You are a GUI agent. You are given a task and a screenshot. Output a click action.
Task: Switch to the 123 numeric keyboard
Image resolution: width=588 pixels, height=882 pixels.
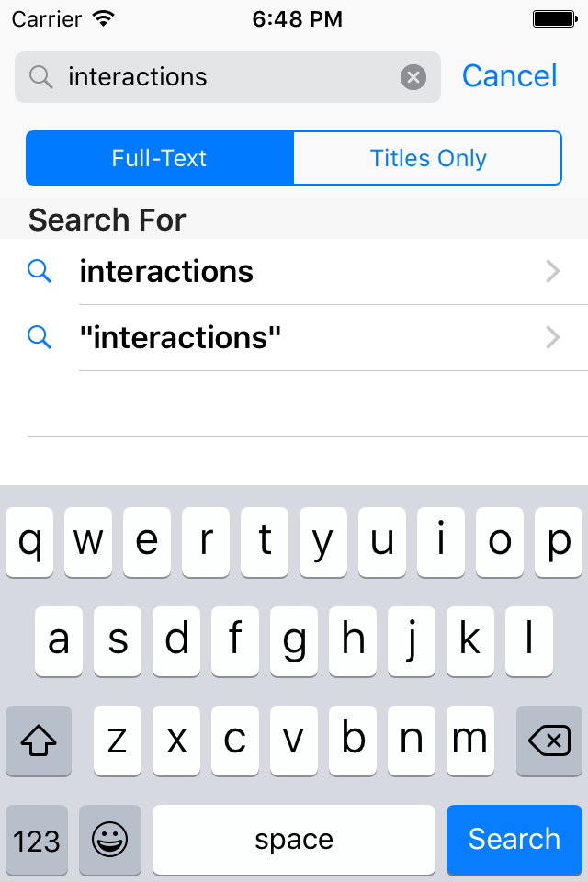[37, 839]
